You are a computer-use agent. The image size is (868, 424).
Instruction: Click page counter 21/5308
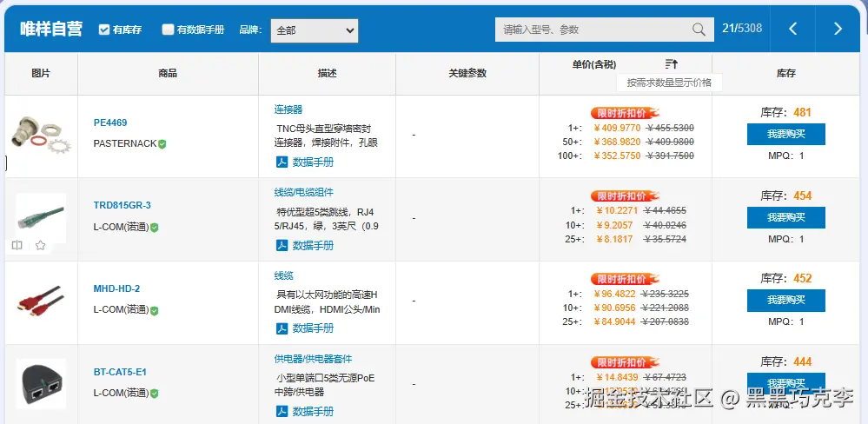pos(742,28)
